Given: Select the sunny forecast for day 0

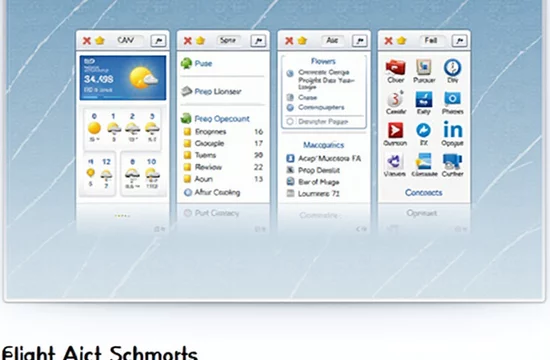Looking at the screenshot, I should (x=94, y=128).
